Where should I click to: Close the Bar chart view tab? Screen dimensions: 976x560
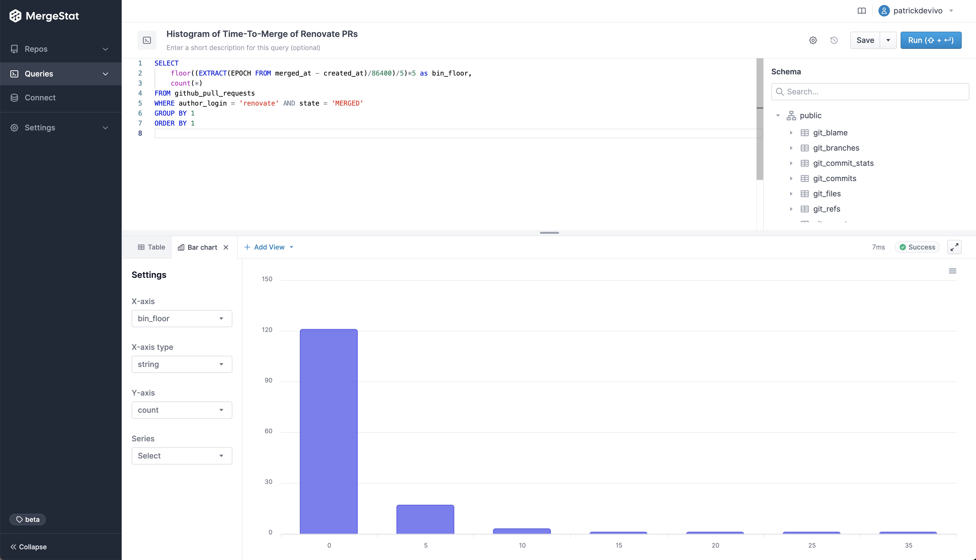click(226, 247)
